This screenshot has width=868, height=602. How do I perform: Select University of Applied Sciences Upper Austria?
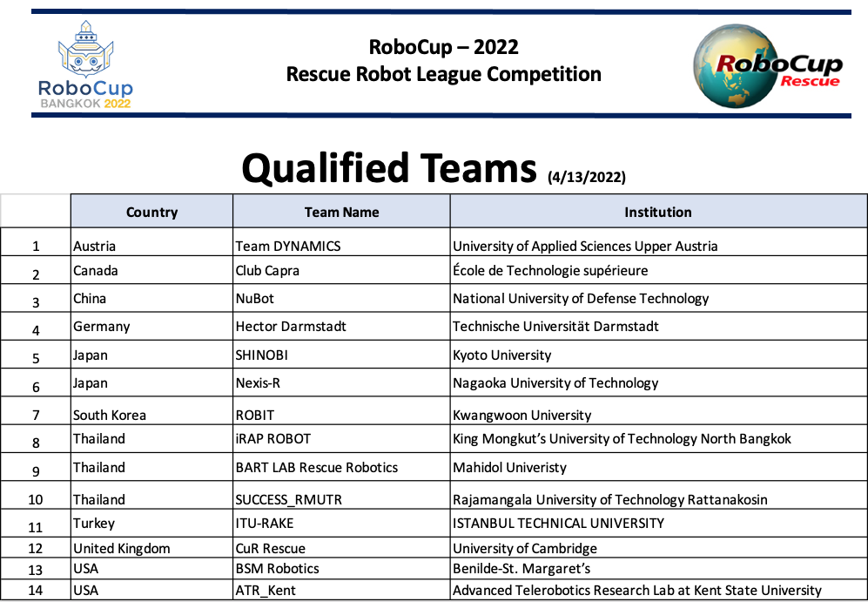click(x=658, y=242)
